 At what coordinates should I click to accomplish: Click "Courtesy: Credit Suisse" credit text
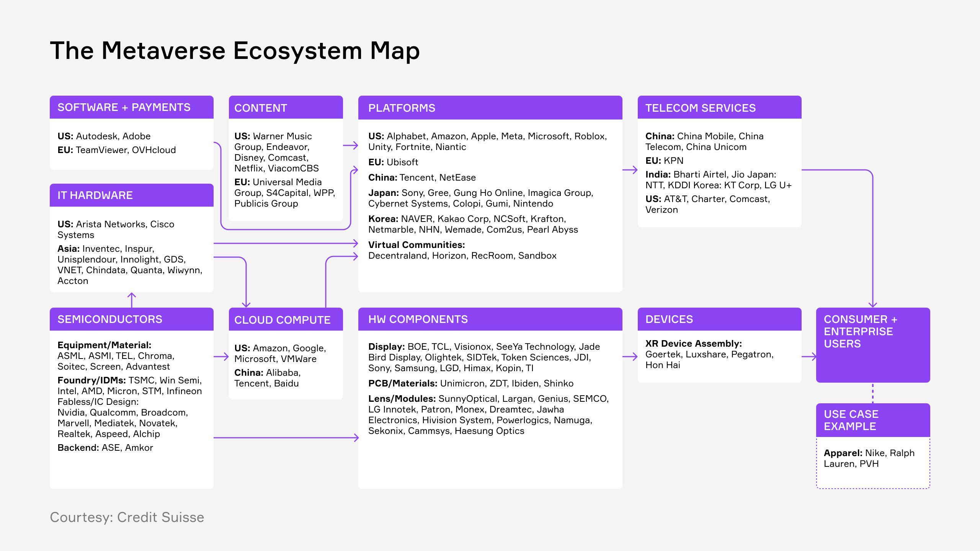pos(127,517)
